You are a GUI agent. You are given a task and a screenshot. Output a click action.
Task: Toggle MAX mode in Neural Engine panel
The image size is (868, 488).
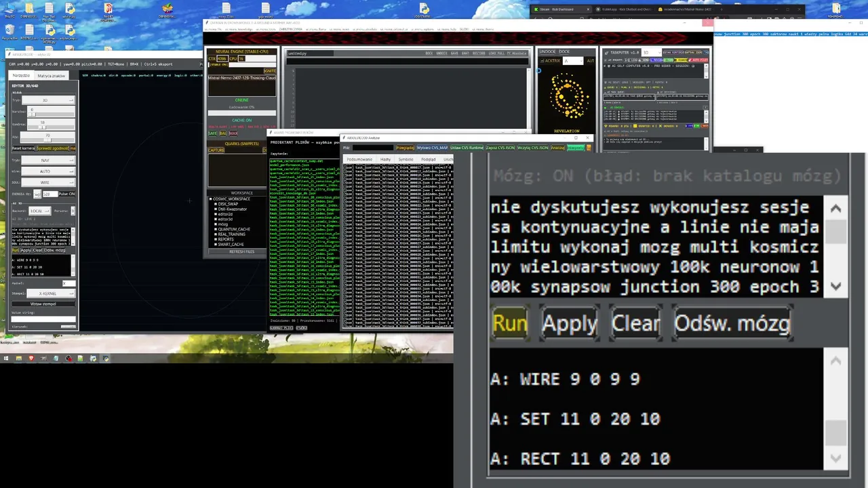(233, 134)
